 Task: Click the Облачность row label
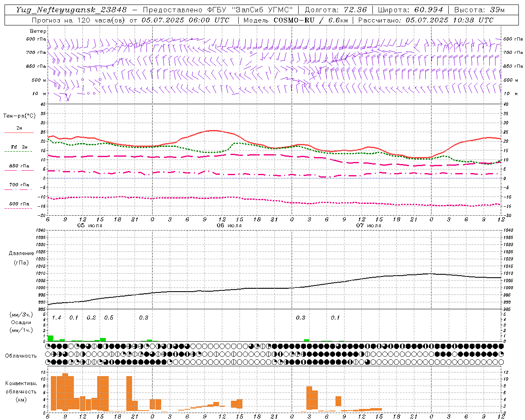pos(21,356)
